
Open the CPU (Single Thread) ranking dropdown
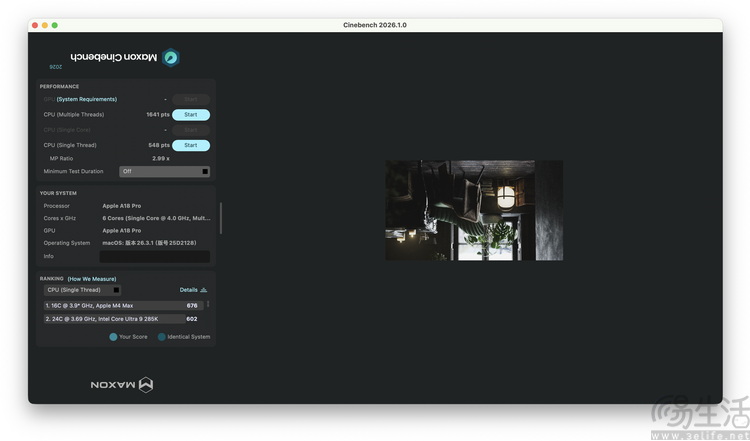click(x=83, y=290)
